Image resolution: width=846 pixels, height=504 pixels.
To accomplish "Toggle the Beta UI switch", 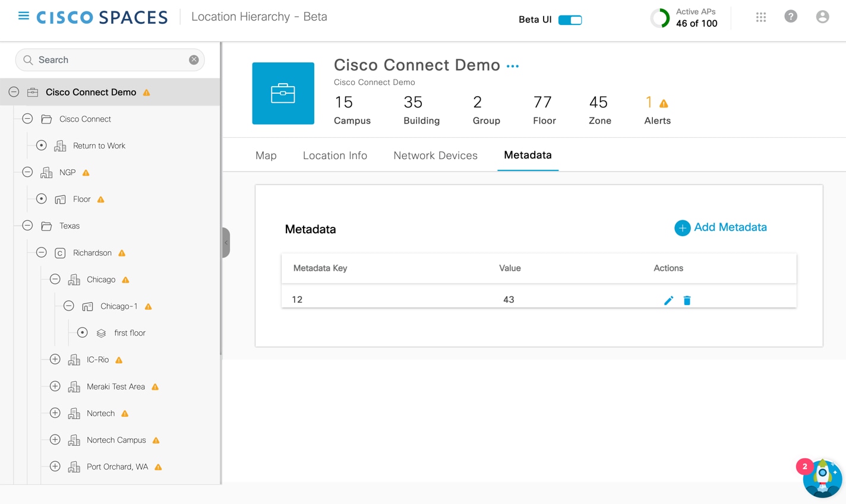I will [570, 20].
